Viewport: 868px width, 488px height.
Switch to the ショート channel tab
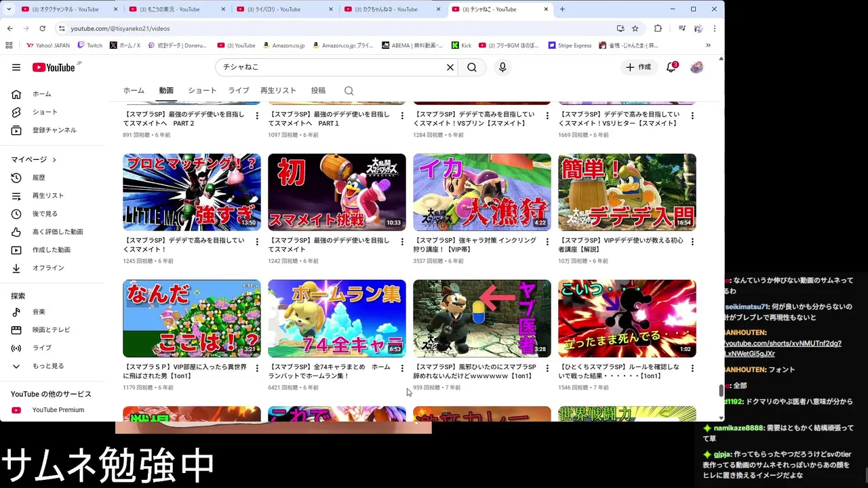click(x=202, y=91)
